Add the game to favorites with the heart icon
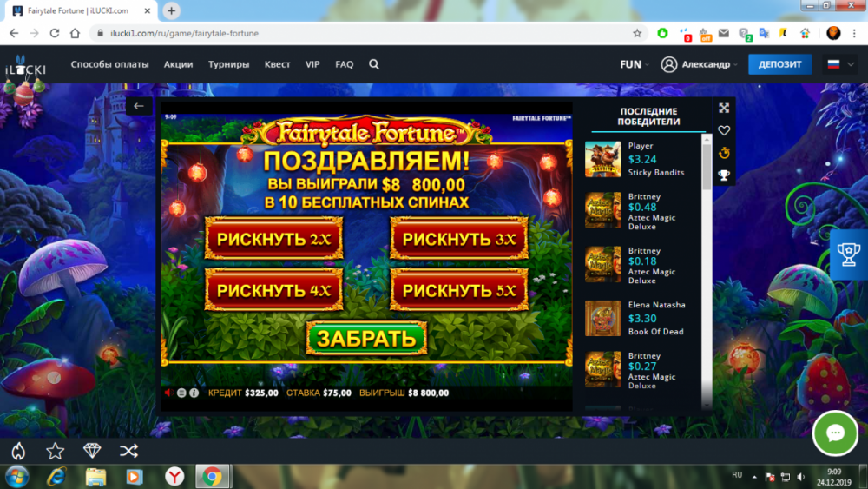Image resolution: width=868 pixels, height=489 pixels. (724, 130)
